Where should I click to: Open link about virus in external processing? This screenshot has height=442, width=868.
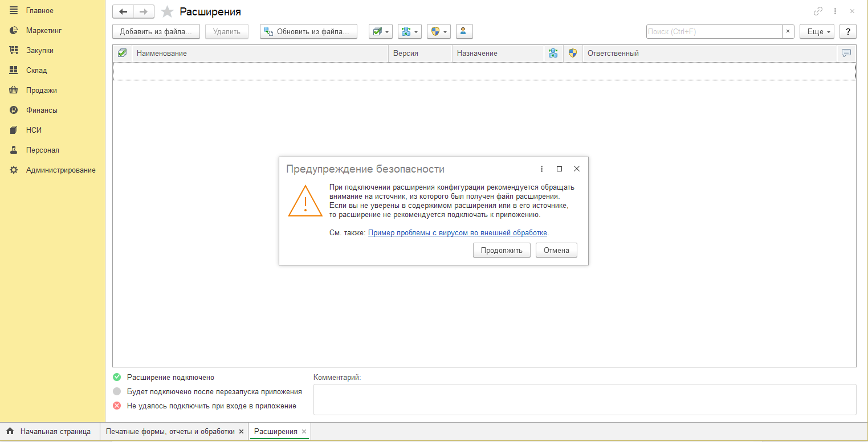click(x=457, y=233)
